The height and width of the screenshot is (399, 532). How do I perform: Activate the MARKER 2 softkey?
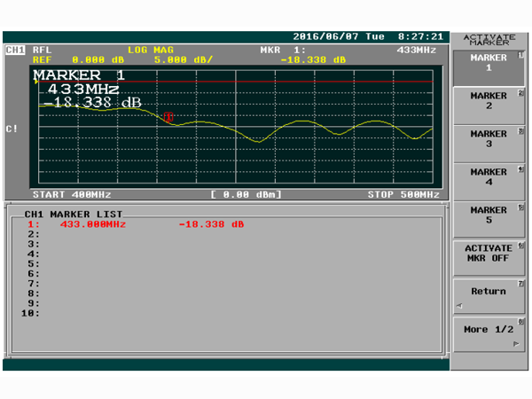(489, 106)
